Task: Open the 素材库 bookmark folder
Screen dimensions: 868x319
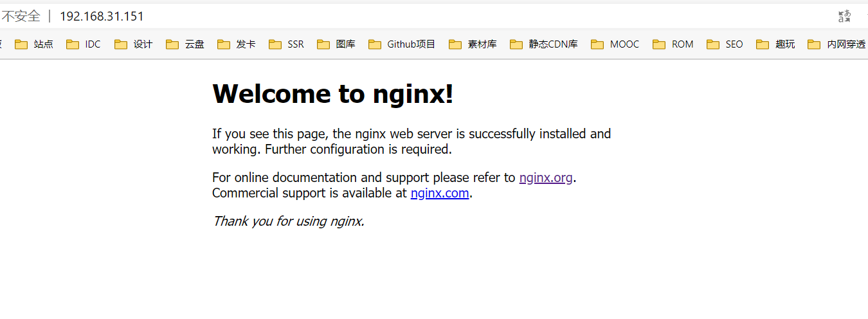Action: [473, 44]
